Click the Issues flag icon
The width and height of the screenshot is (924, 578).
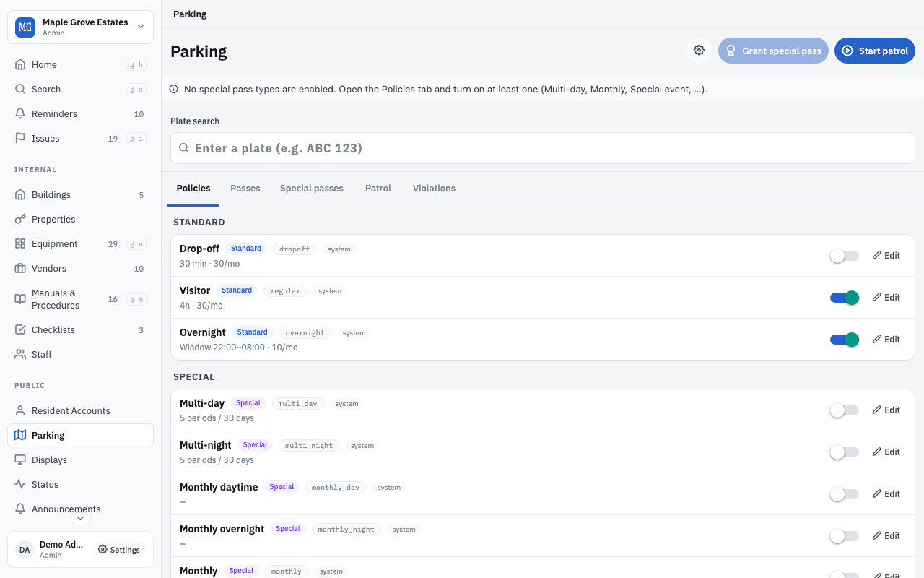[x=20, y=138]
